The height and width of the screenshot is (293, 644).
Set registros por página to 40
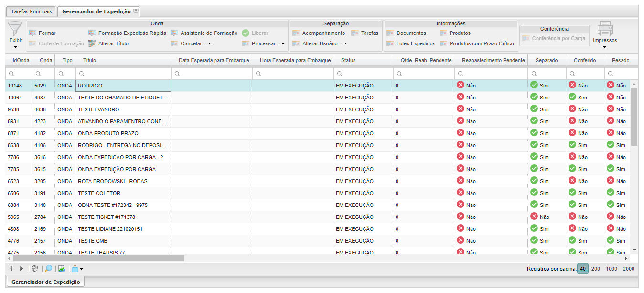point(583,269)
